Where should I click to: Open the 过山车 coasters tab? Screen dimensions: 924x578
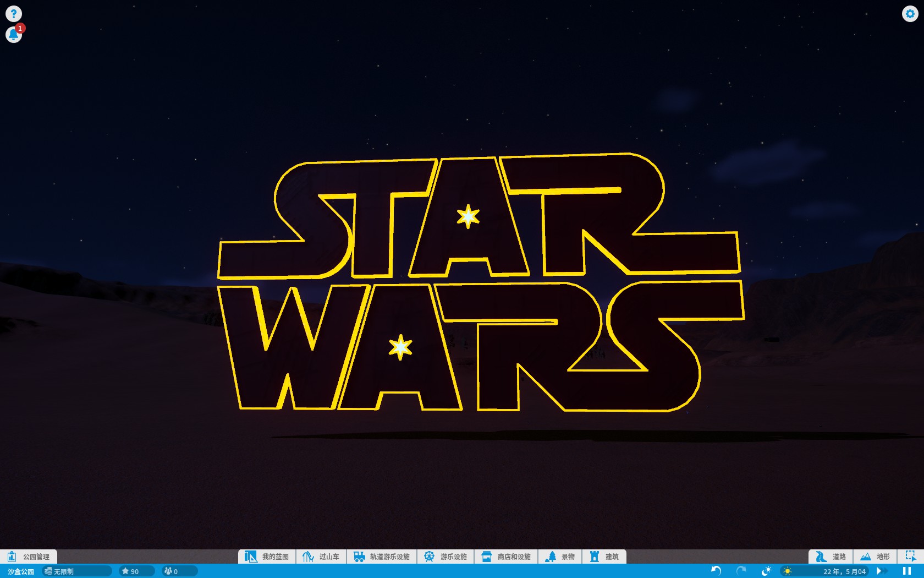[x=321, y=557]
